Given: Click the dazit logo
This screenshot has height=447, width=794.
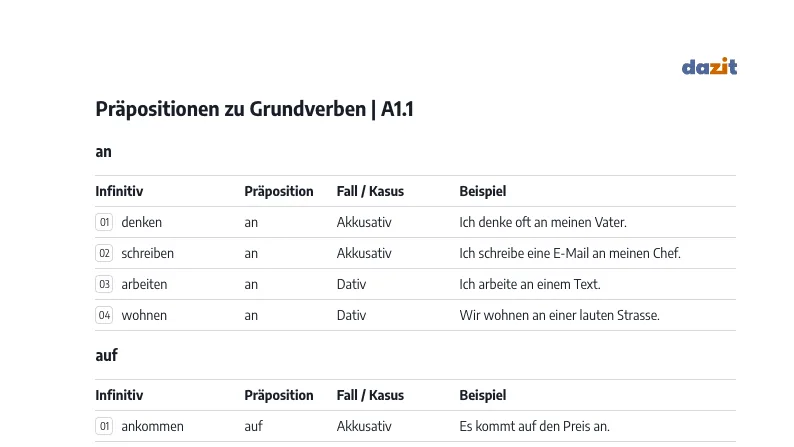Looking at the screenshot, I should [709, 66].
